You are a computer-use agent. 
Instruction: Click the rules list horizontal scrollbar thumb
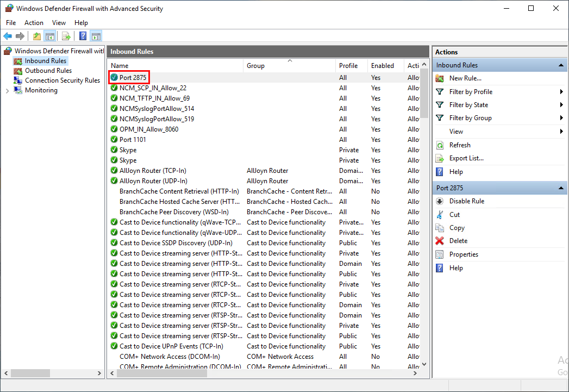161,373
